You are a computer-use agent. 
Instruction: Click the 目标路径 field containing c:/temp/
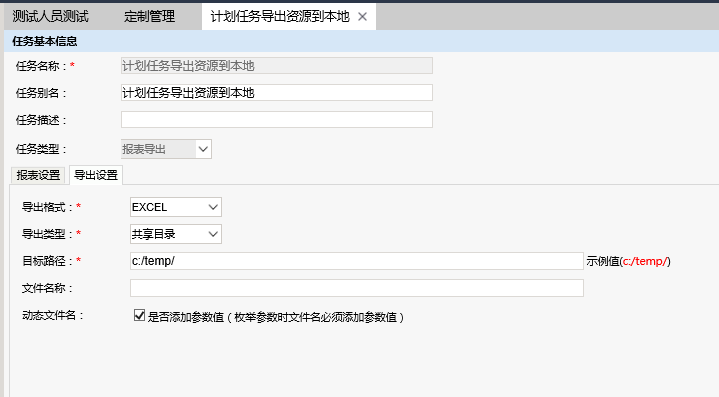point(357,261)
